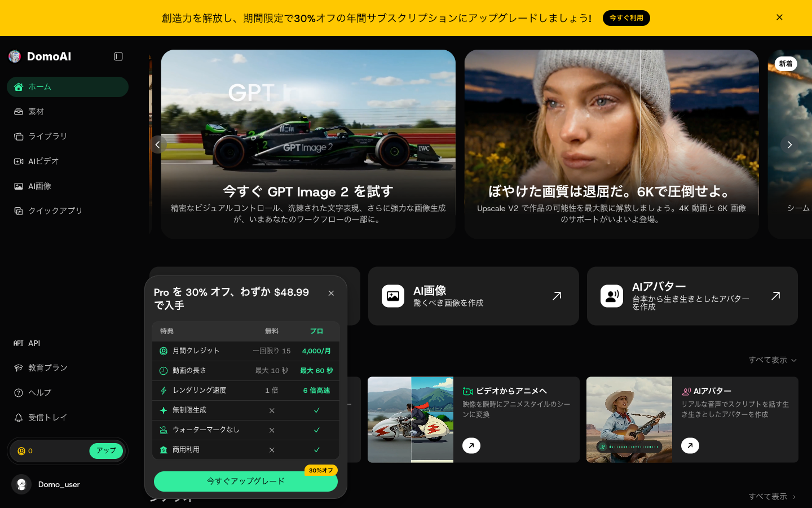Viewport: 812px width, 508px height.
Task: Open 受信トレイ notifications
Action: [68, 418]
